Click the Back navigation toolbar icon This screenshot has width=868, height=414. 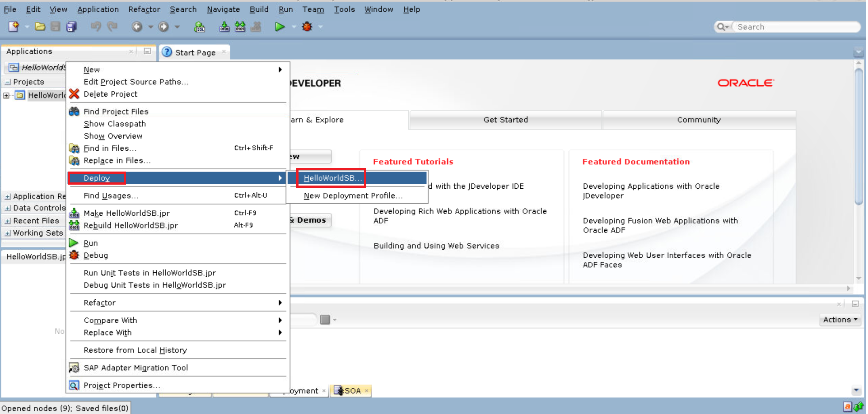(137, 27)
